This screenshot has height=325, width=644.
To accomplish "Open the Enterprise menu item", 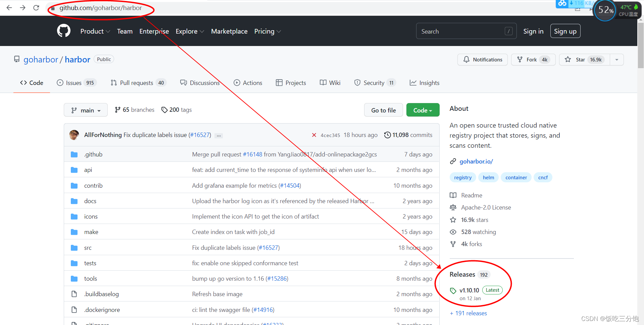I will [x=154, y=31].
